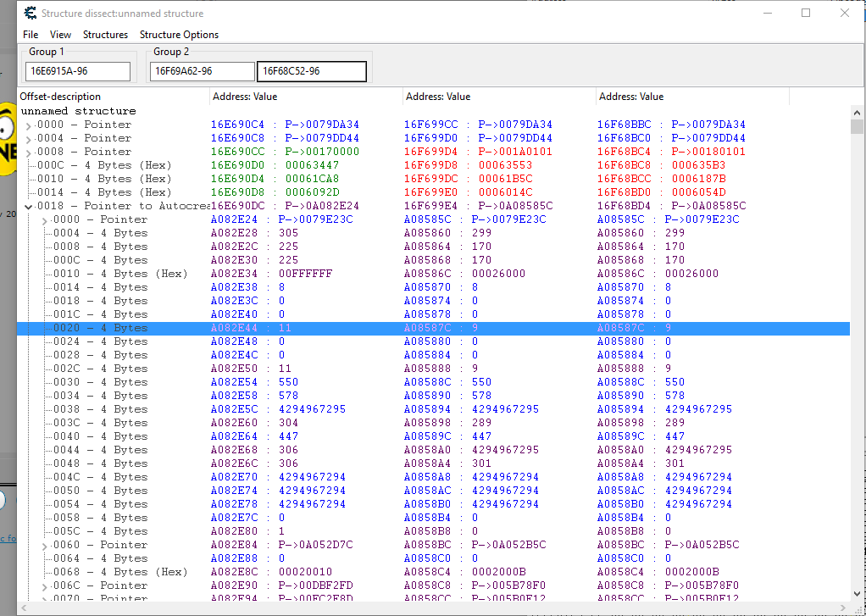Screen dimensions: 866x616
Task: Collapse the 0018 - Pointer to Autocreated node
Action: (29, 207)
